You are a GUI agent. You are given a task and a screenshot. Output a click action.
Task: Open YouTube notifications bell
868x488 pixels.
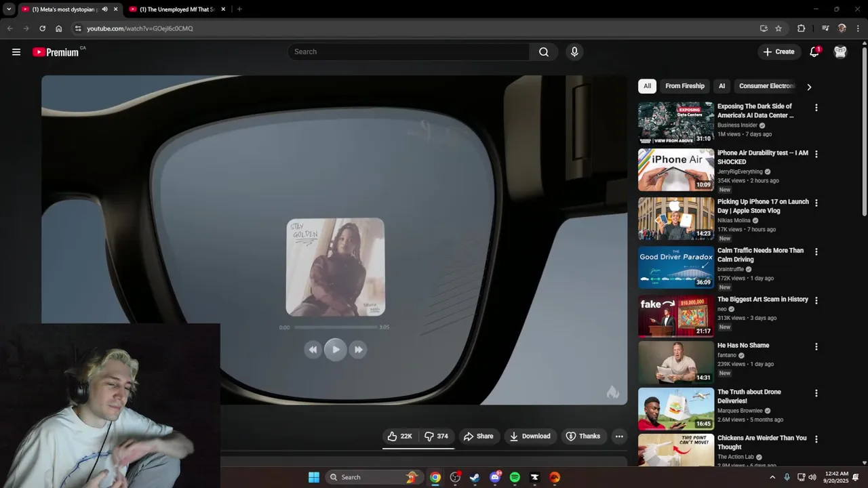click(x=814, y=52)
